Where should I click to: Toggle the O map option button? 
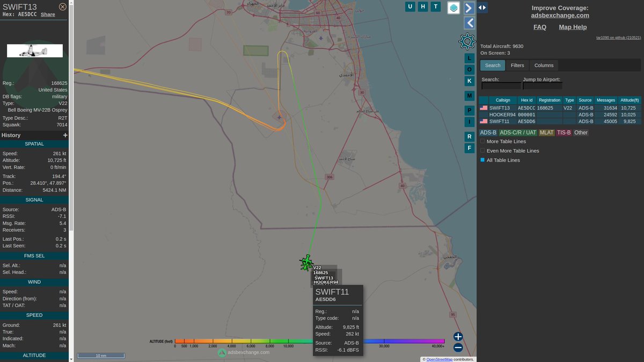pos(469,70)
